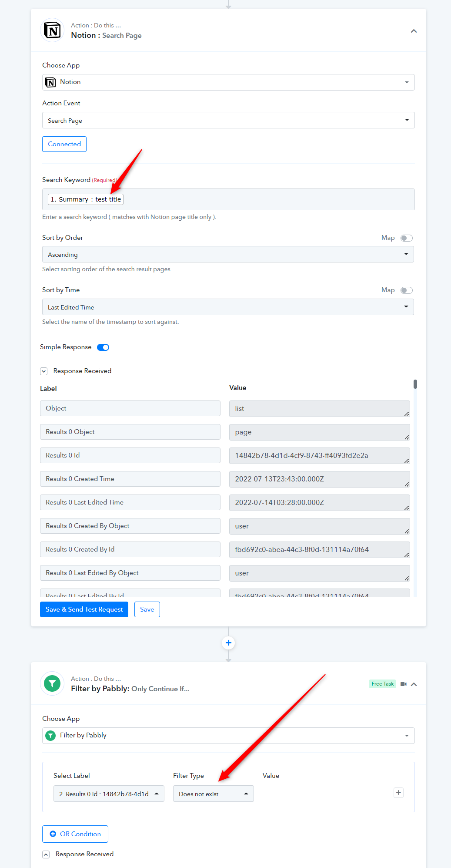Screen dimensions: 451x868
Task: Select the 14842b78-4d1d-4cf9 id value
Action: click(x=320, y=456)
